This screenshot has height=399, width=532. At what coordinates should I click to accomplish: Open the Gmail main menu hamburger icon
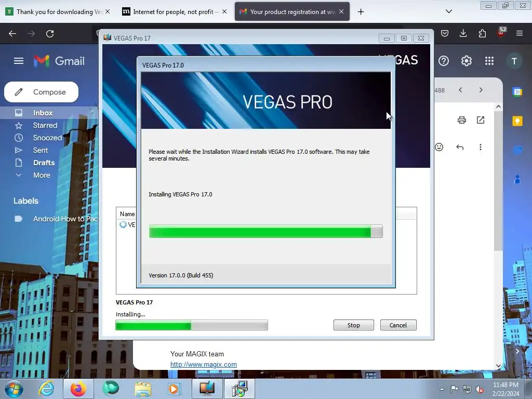click(19, 61)
